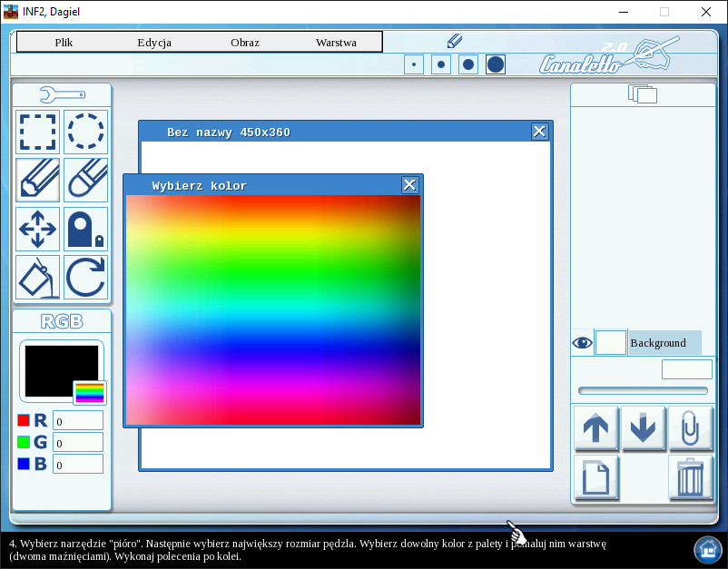Image resolution: width=728 pixels, height=569 pixels.
Task: Select the rotate tool
Action: pyautogui.click(x=86, y=278)
